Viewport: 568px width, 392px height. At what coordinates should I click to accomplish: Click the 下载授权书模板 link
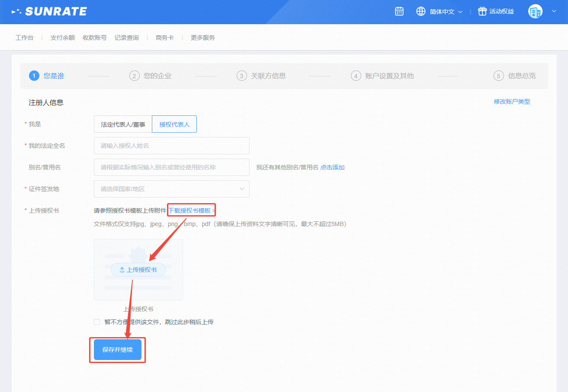coord(189,210)
